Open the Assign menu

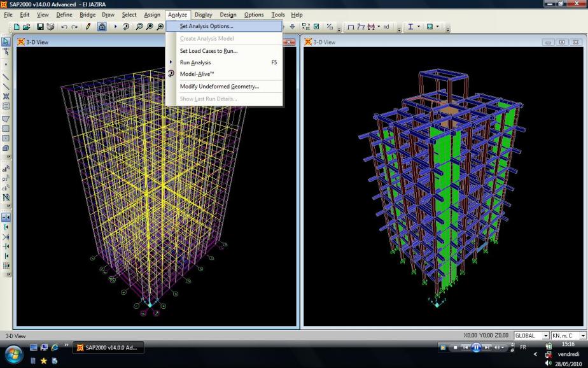pyautogui.click(x=152, y=15)
